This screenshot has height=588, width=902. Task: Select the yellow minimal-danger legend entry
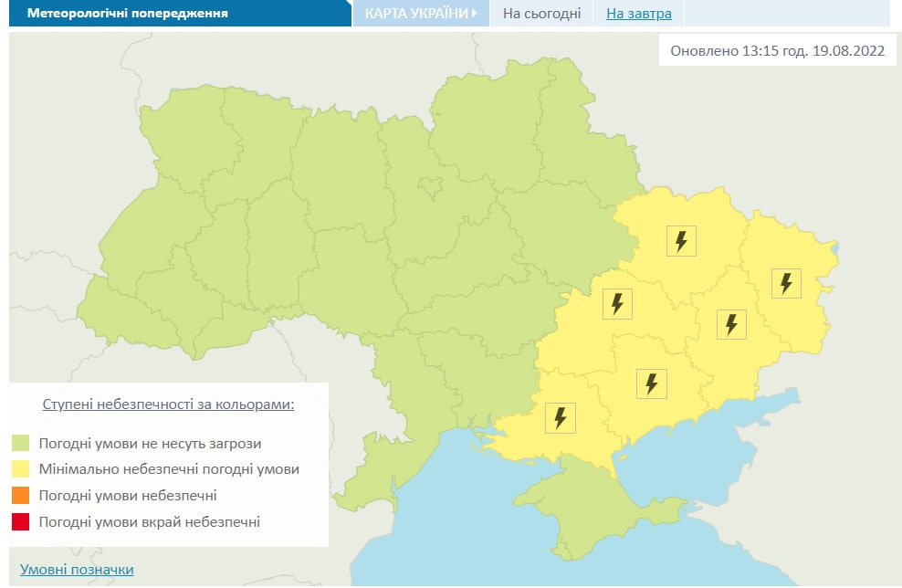click(x=155, y=468)
